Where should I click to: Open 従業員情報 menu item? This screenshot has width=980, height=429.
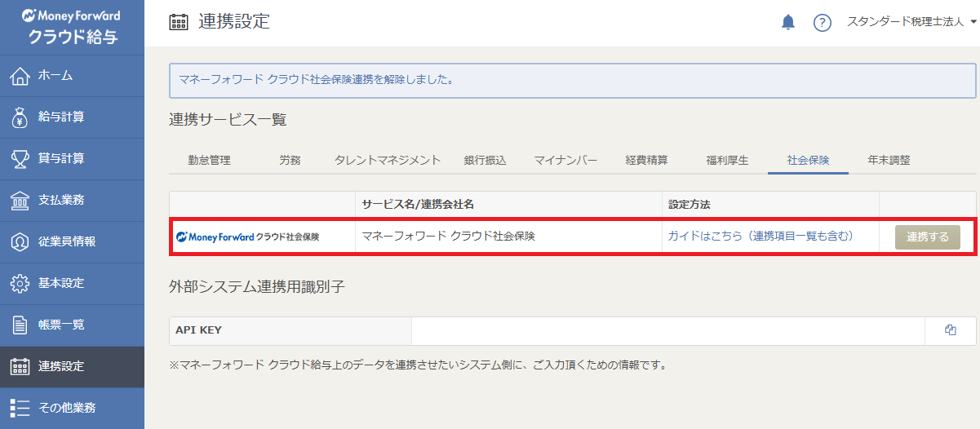click(x=72, y=241)
